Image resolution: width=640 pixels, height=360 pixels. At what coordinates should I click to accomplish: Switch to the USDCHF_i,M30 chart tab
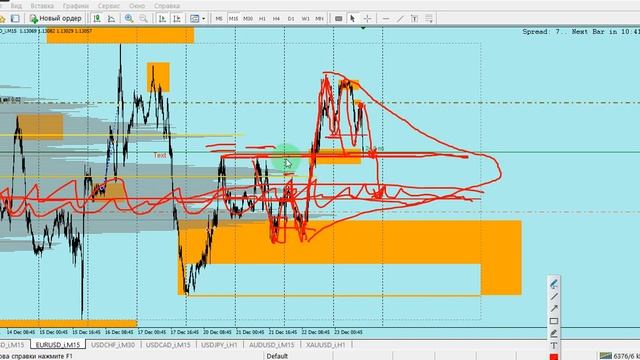click(x=113, y=345)
